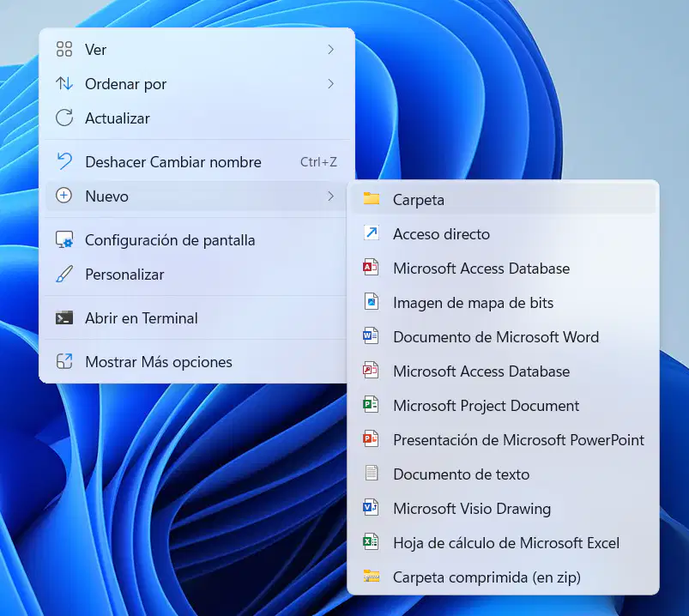The height and width of the screenshot is (616, 689).
Task: Click the Abrir en Terminal icon
Action: (64, 317)
